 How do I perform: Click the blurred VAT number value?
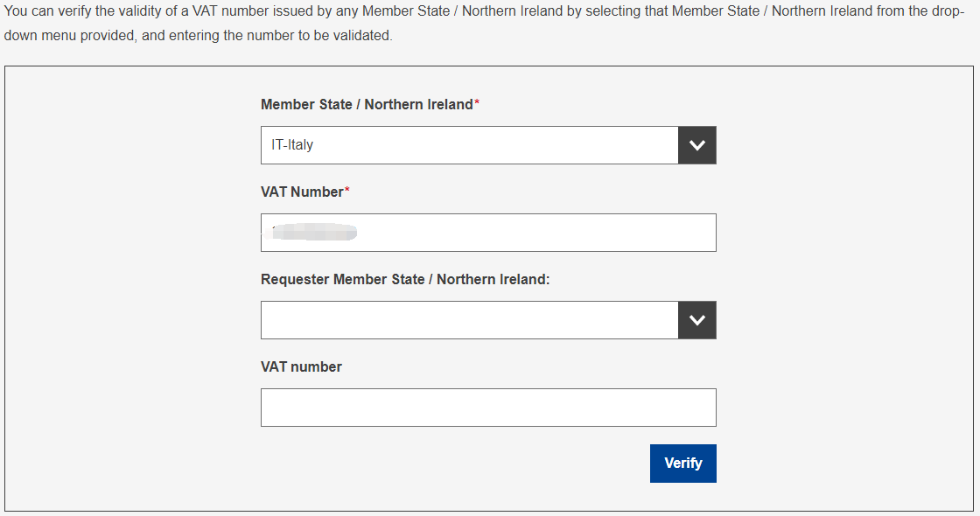tap(315, 232)
